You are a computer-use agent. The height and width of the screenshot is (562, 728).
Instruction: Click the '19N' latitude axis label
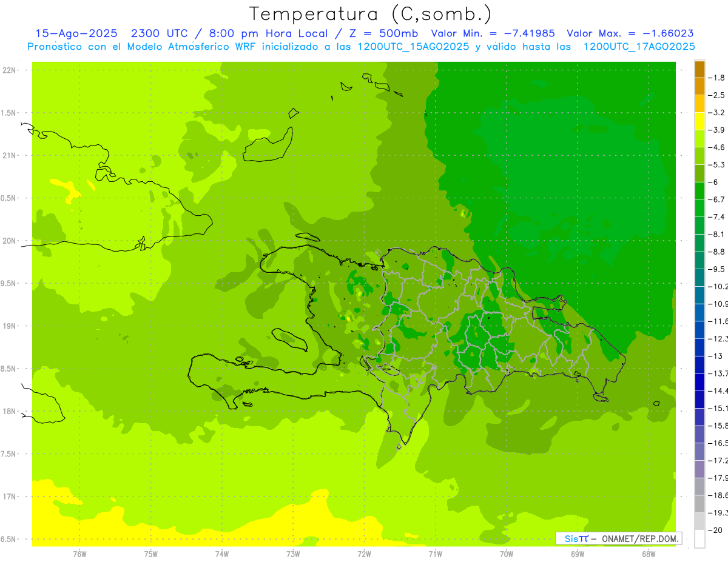pyautogui.click(x=8, y=326)
